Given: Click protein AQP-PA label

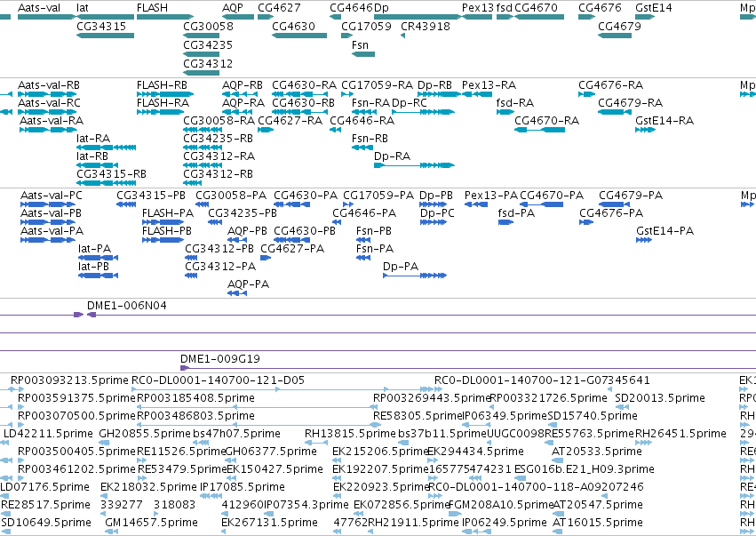Looking at the screenshot, I should pyautogui.click(x=249, y=284).
